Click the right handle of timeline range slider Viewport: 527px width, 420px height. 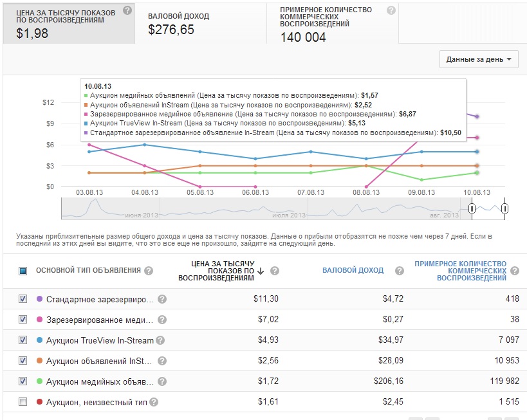tap(504, 208)
